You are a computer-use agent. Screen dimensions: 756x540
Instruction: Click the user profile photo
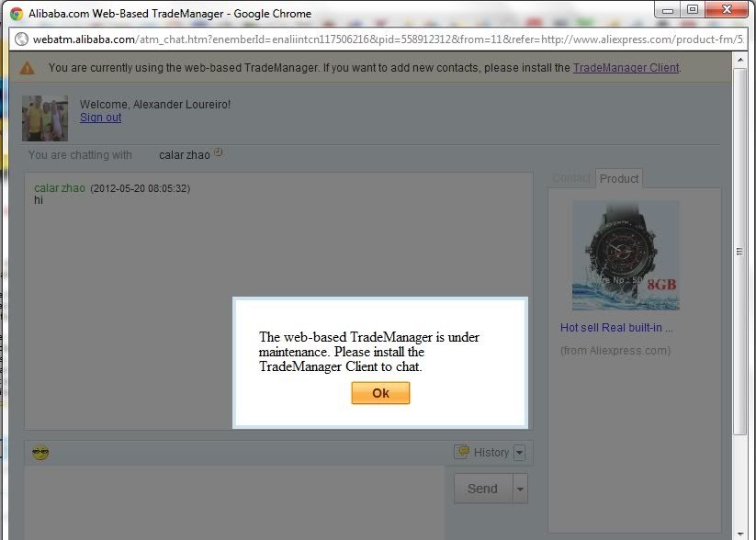pyautogui.click(x=45, y=118)
